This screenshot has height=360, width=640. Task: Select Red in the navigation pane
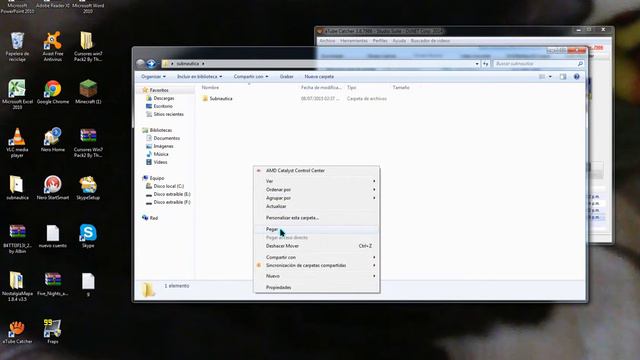coord(153,218)
